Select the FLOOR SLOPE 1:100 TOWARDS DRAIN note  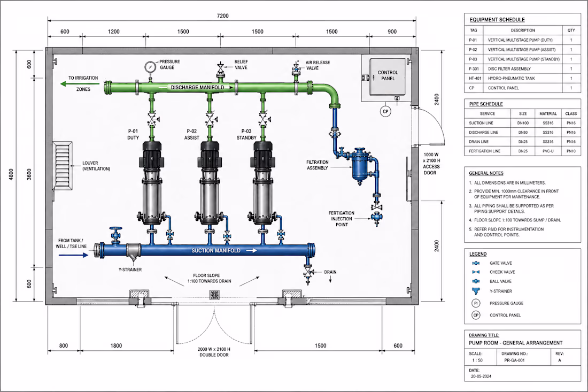point(209,278)
